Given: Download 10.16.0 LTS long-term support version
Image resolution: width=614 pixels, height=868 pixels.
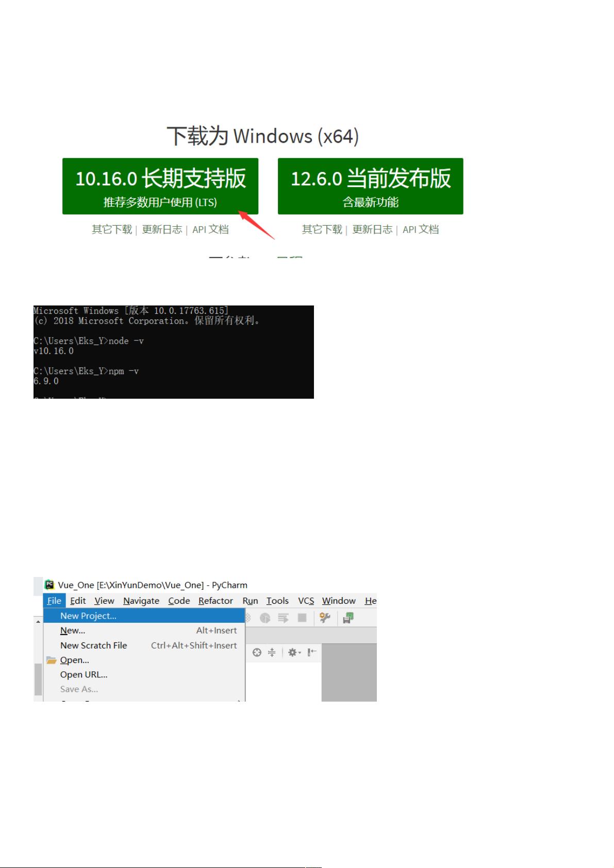Looking at the screenshot, I should tap(160, 186).
